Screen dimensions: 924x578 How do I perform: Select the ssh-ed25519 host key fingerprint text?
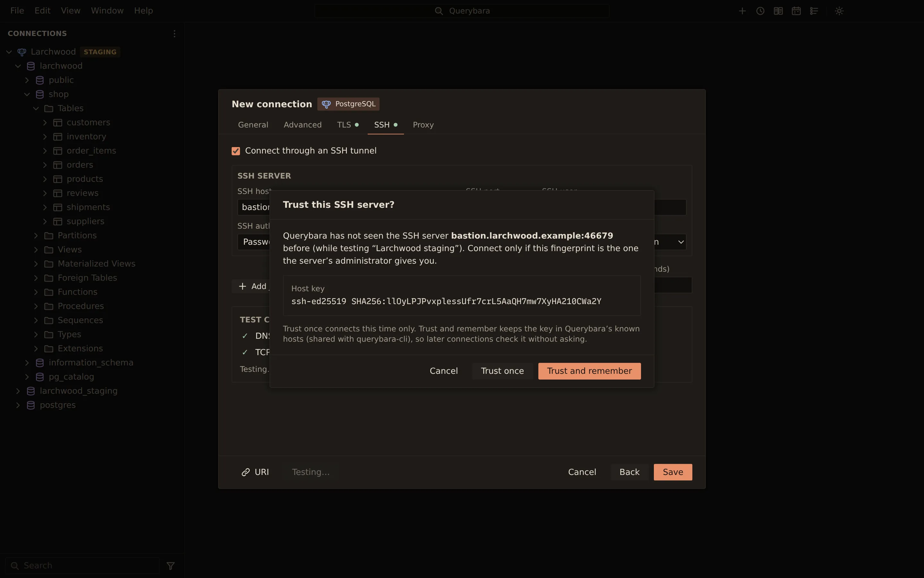tap(446, 302)
